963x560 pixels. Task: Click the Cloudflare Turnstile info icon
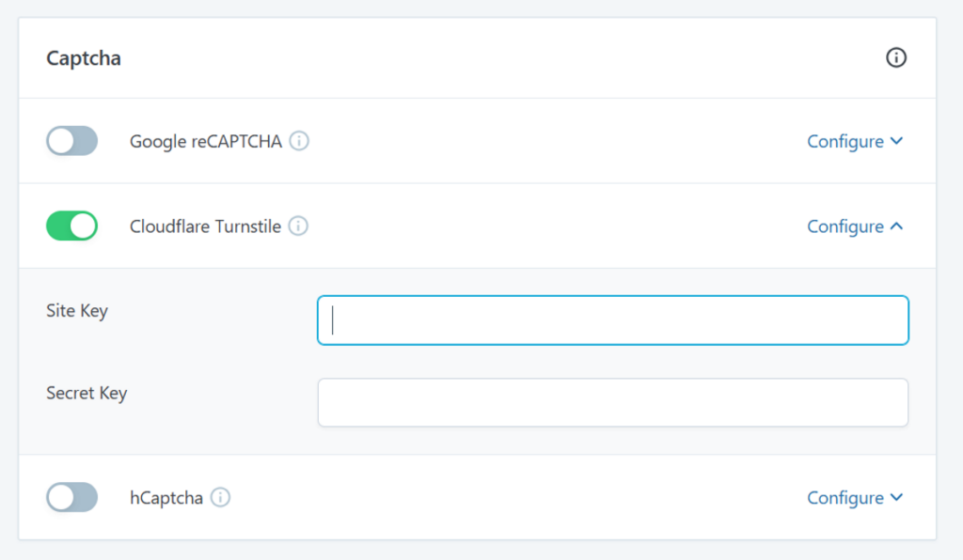299,226
